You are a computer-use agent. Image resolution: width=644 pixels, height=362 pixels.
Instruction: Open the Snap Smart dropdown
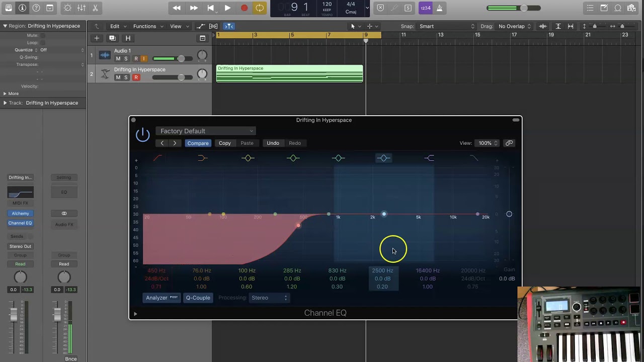[x=447, y=26]
